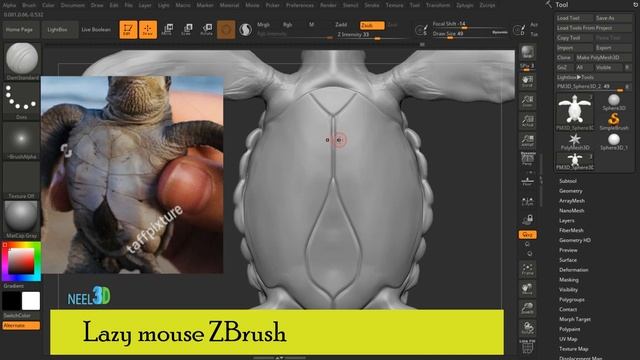Click the Move view icon

(x=527, y=289)
